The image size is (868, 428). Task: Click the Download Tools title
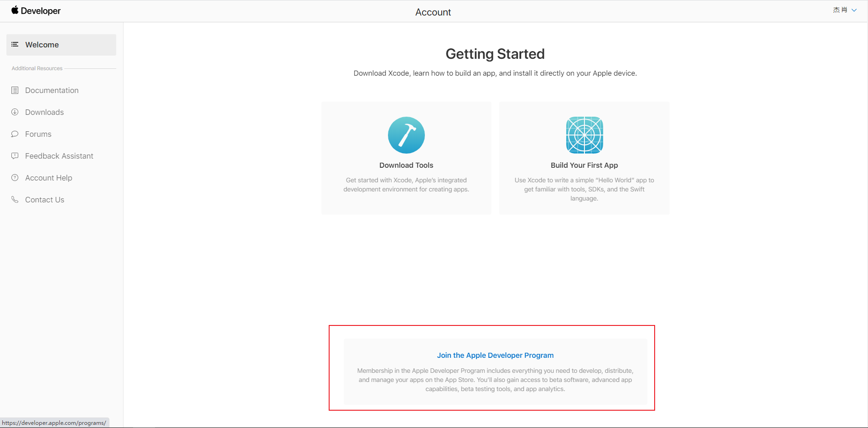tap(406, 165)
